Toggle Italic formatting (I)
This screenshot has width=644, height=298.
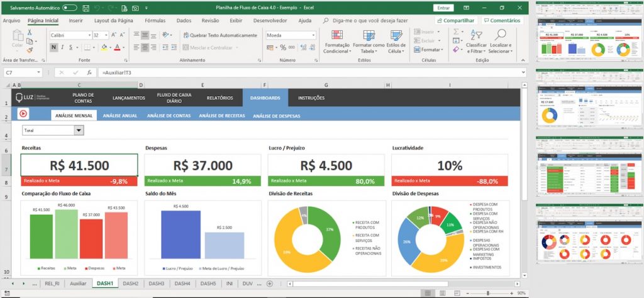click(x=62, y=47)
